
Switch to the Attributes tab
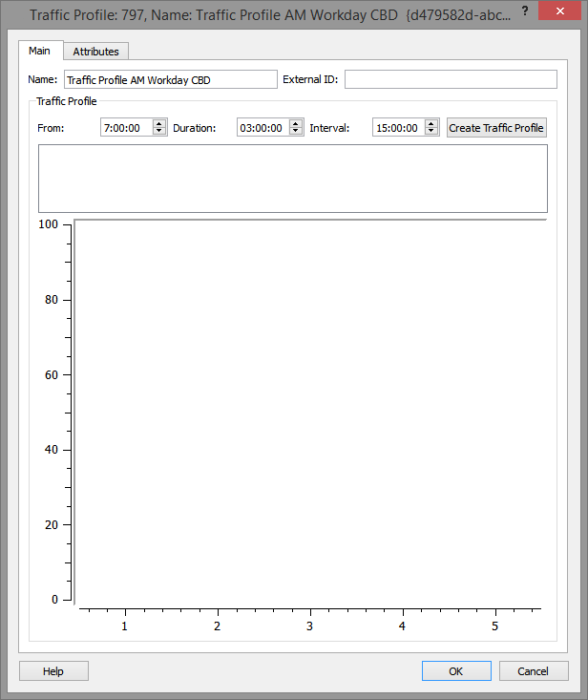click(x=95, y=52)
